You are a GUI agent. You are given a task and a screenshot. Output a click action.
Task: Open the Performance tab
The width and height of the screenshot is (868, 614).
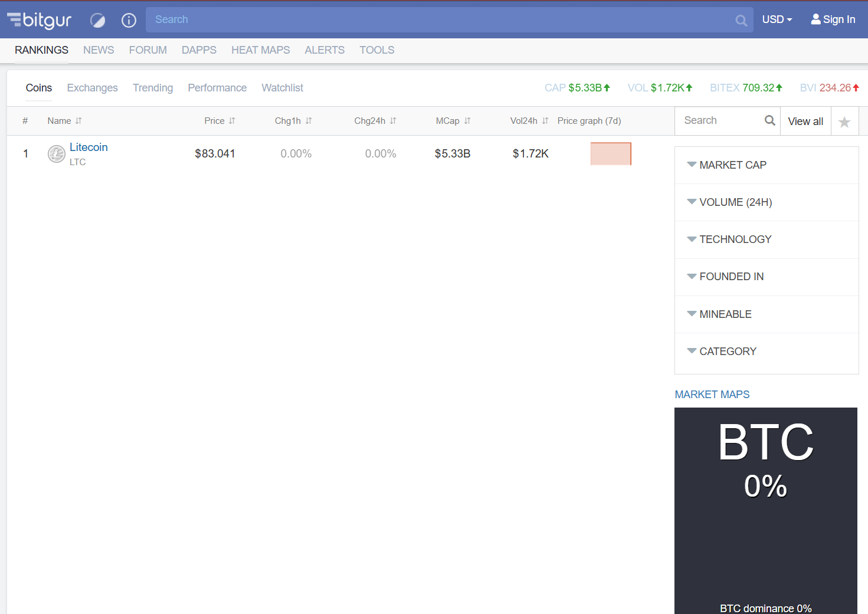217,88
